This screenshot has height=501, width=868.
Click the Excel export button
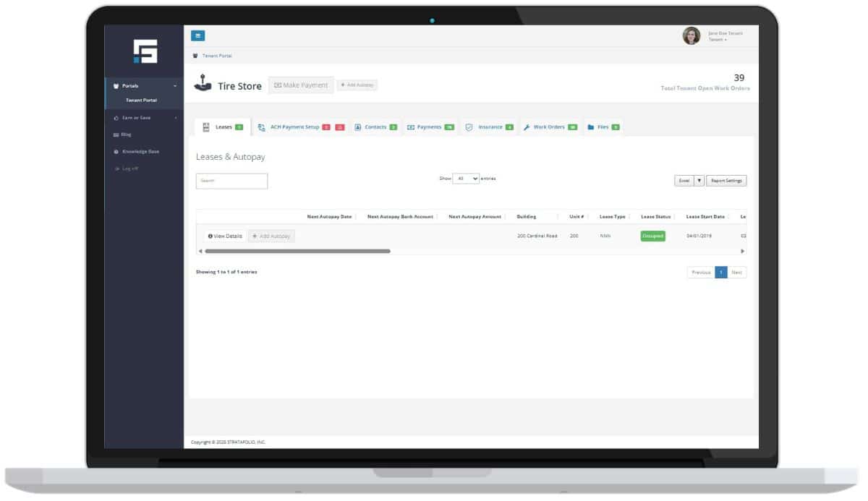tap(684, 181)
